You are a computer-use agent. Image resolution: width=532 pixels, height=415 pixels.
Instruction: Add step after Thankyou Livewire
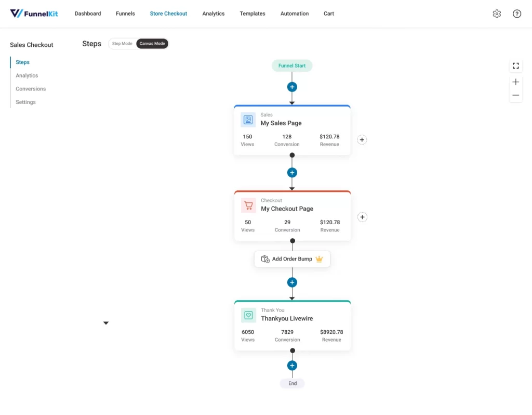coord(292,366)
